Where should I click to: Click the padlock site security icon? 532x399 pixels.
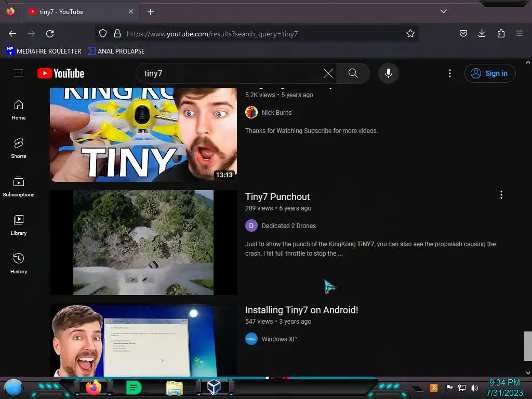tap(117, 34)
